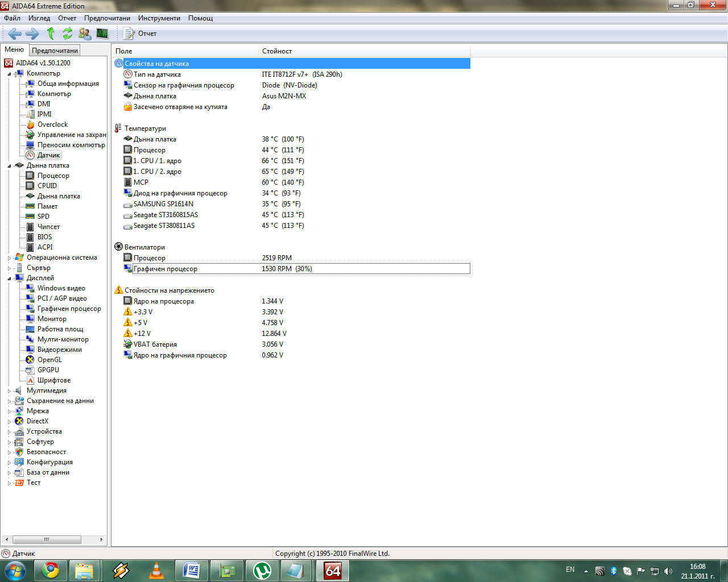The width and height of the screenshot is (728, 582).
Task: Switch to the Предпочитани tab
Action: 55,51
